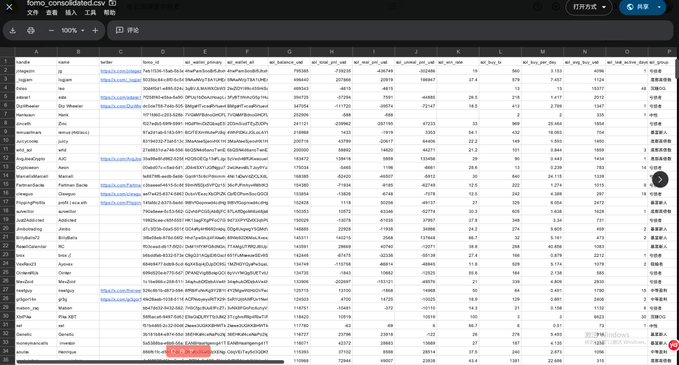Expand the share options arrow
679x365 pixels.
(x=659, y=7)
